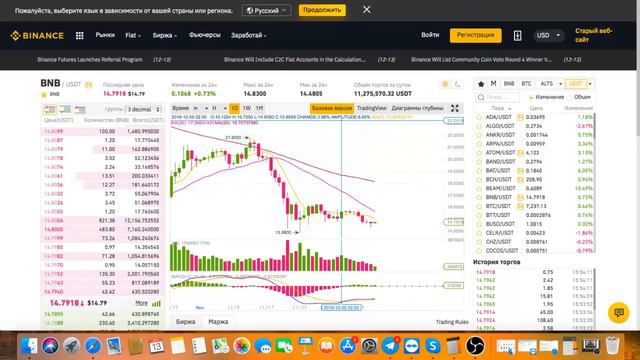
Task: Click the More link under order book
Action: coord(141,303)
